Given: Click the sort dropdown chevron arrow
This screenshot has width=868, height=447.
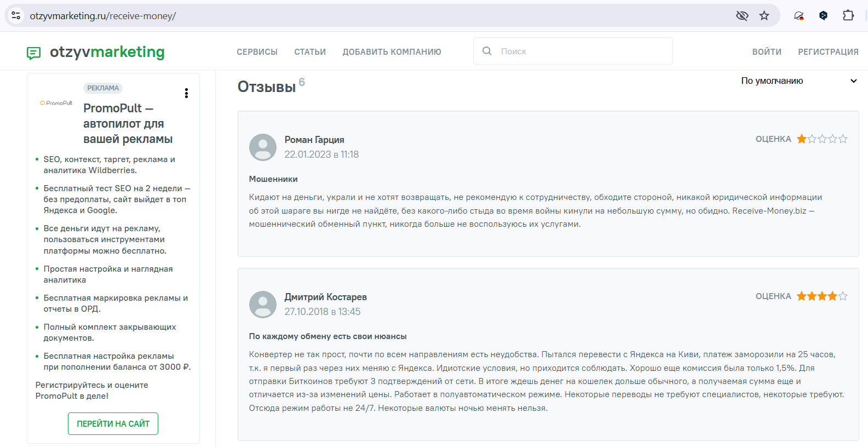Looking at the screenshot, I should click(x=853, y=81).
